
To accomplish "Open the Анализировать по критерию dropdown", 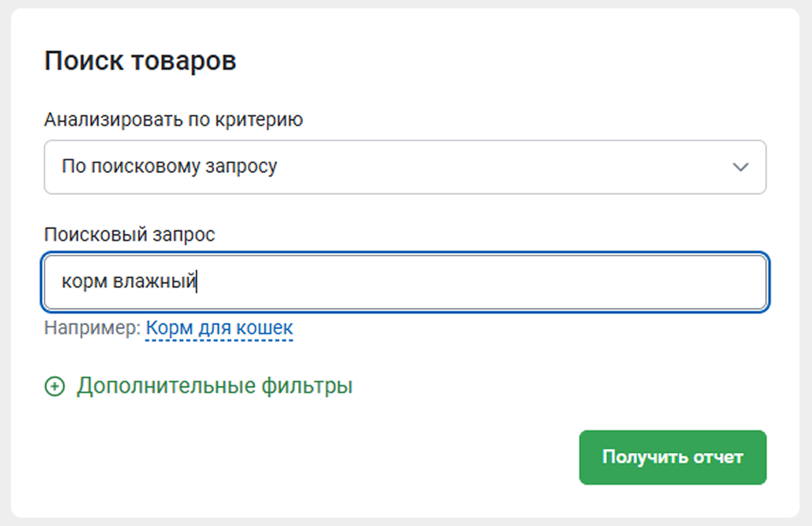I will (404, 167).
